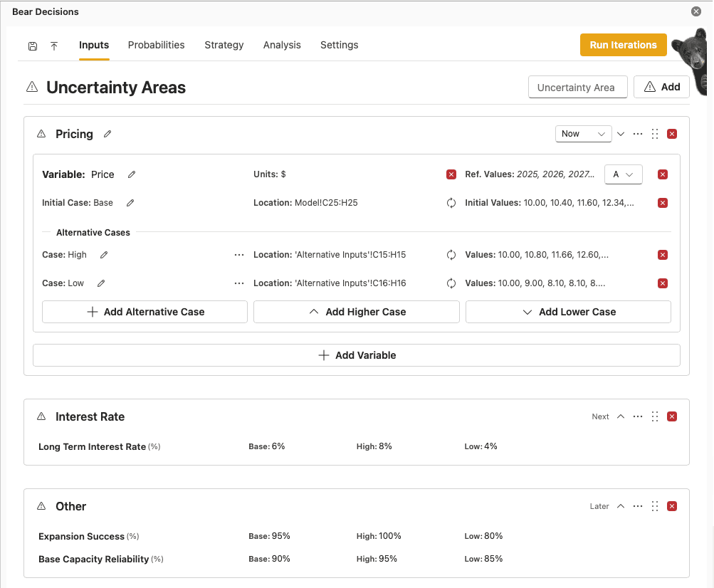Click Add Lower Case button
Image resolution: width=714 pixels, height=588 pixels.
coord(568,312)
